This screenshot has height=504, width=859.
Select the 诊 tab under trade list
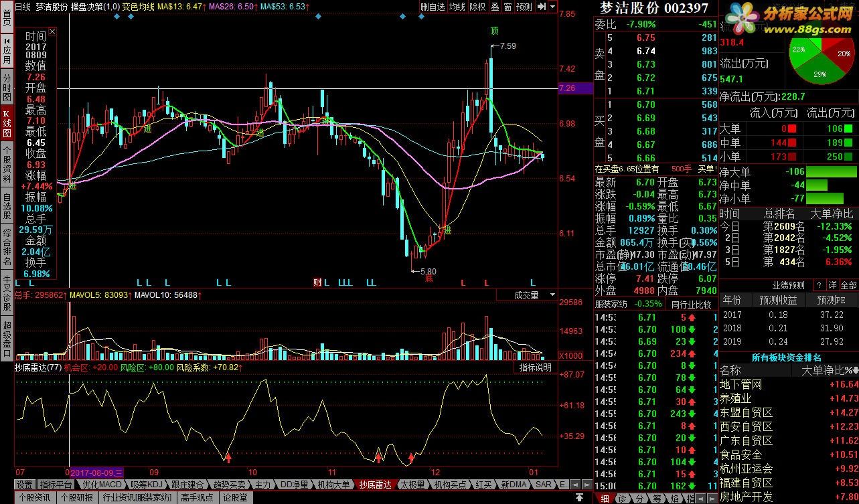point(622,498)
